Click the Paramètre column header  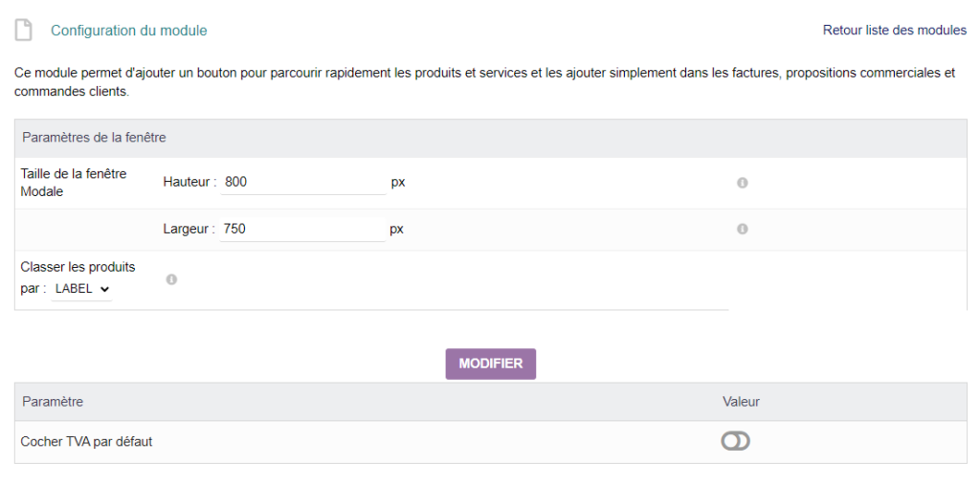click(53, 402)
